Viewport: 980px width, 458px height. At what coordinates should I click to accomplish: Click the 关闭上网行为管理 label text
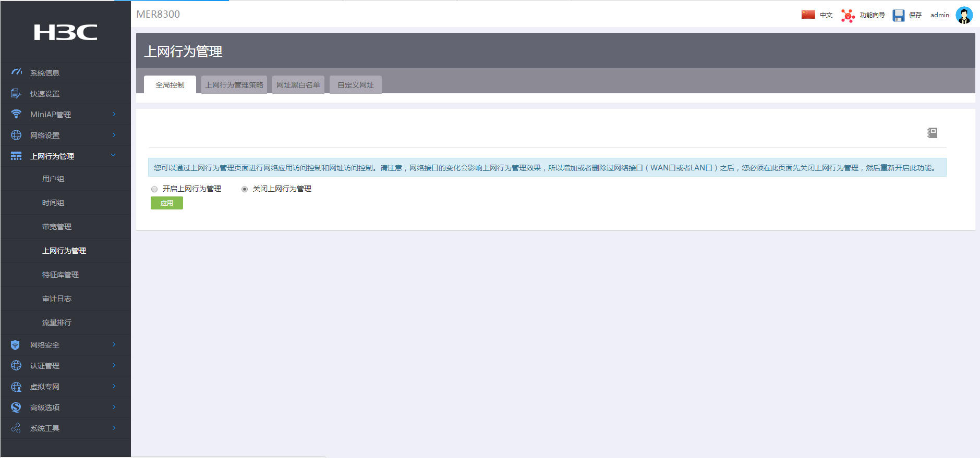(282, 189)
